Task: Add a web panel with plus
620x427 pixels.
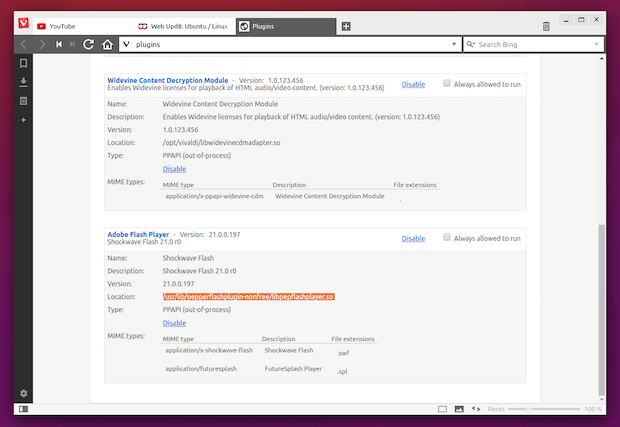Action: click(x=23, y=120)
